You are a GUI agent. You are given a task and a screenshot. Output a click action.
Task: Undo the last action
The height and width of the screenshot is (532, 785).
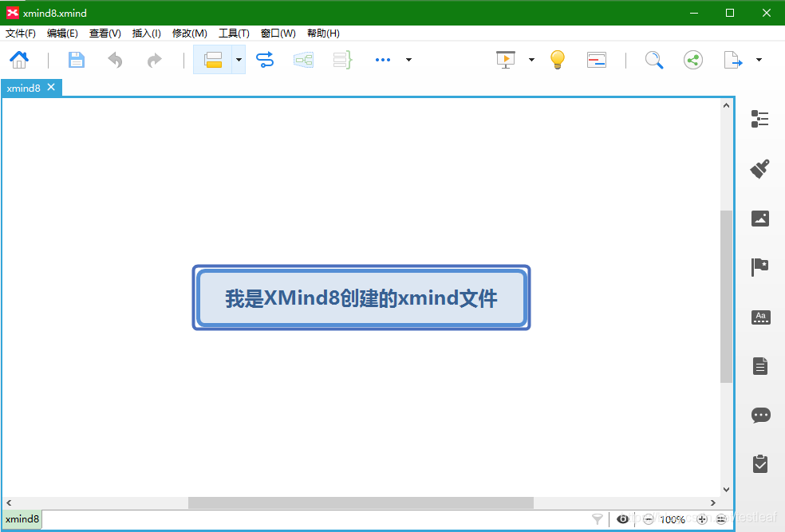tap(115, 60)
